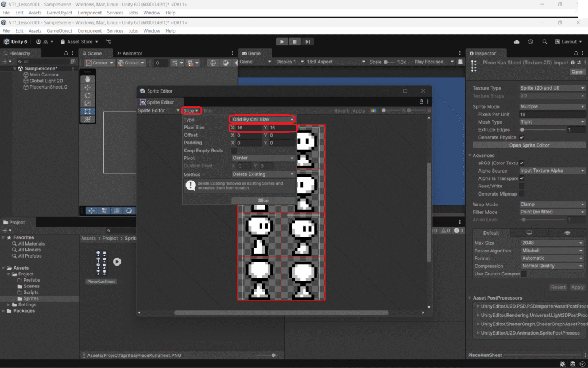
Task: Click the Game view Scale slider
Action: [389, 62]
